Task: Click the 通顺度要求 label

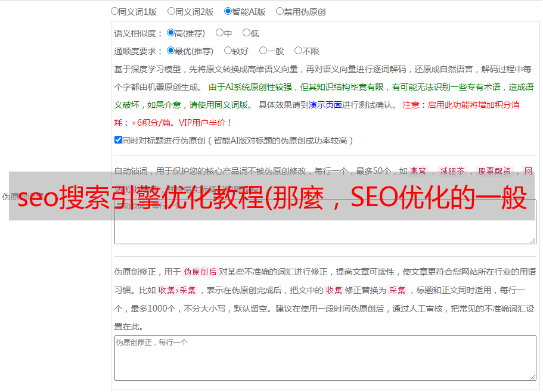Action: click(x=138, y=52)
